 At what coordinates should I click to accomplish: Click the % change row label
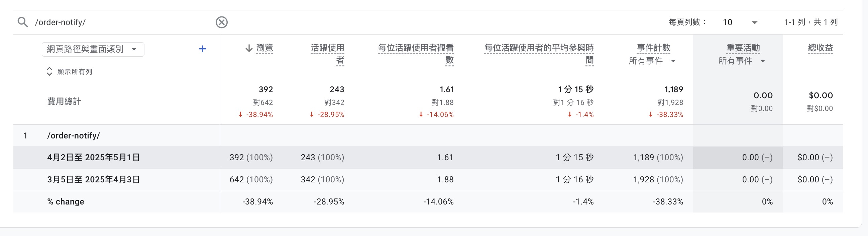[x=66, y=202]
